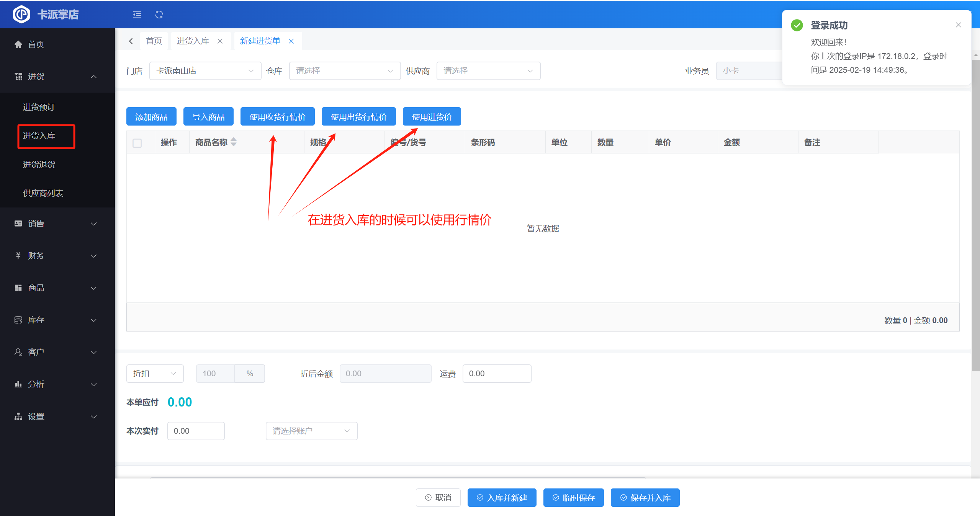Dismiss the 登录成功 notification

(958, 25)
